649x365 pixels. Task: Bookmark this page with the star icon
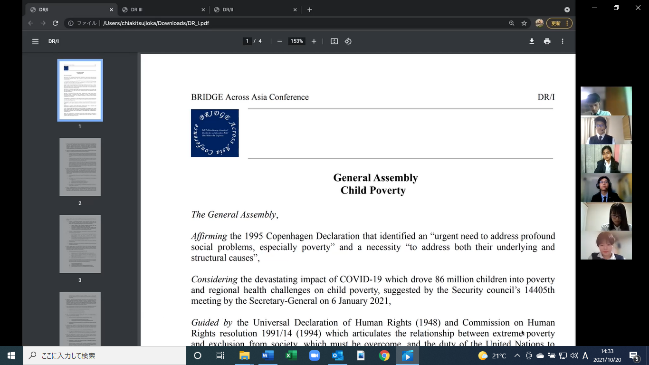point(524,23)
